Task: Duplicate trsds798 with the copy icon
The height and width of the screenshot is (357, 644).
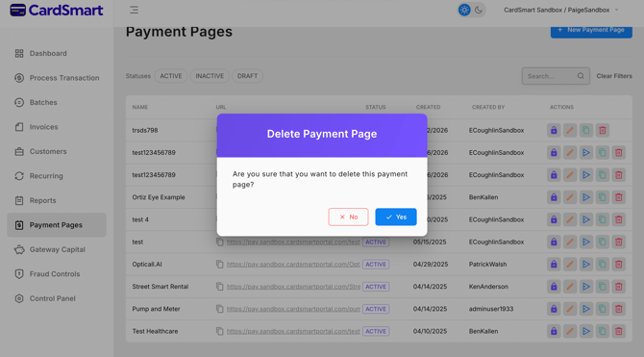Action: (x=586, y=130)
